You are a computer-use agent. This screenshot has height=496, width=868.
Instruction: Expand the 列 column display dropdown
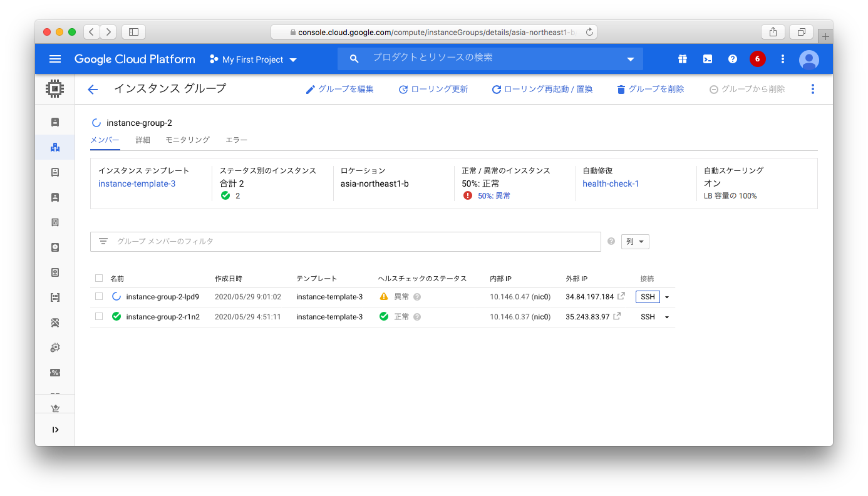tap(634, 242)
